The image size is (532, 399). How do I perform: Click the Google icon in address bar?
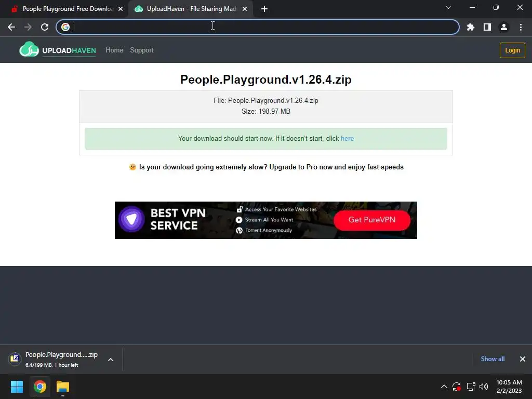click(x=65, y=27)
